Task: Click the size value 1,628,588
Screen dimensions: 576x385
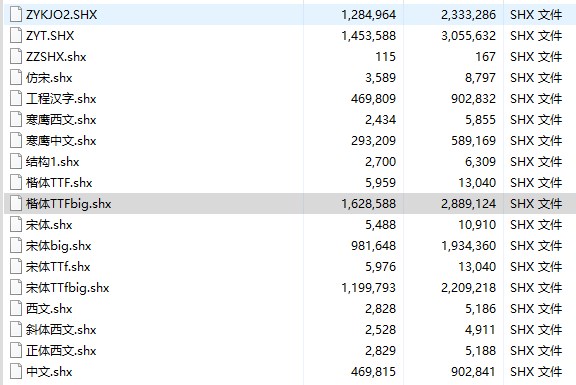Action: [x=368, y=204]
